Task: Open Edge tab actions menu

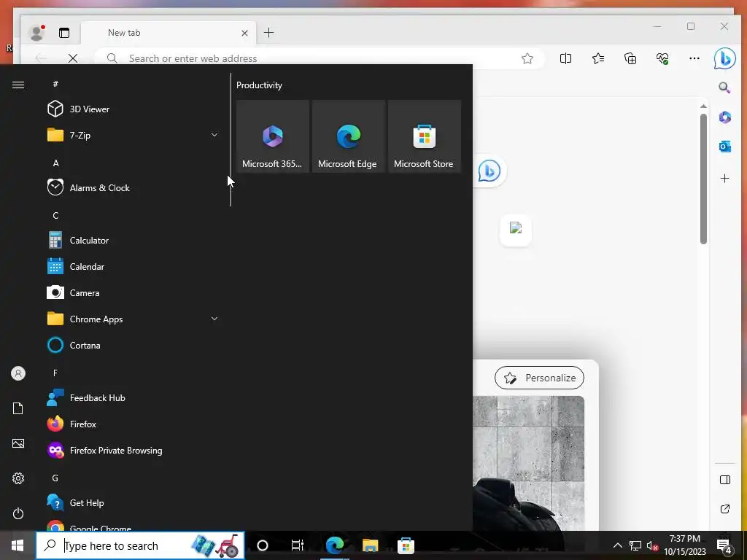Action: (x=64, y=33)
